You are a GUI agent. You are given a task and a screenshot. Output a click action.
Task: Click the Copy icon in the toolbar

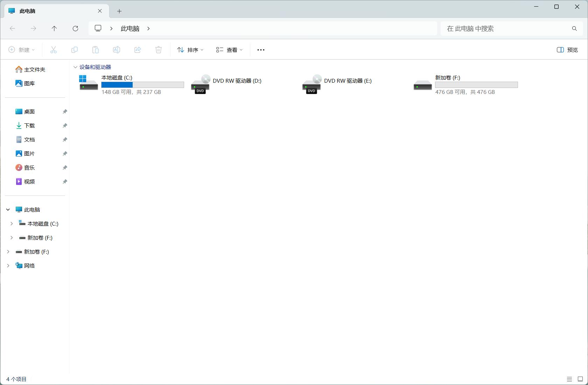pos(74,50)
